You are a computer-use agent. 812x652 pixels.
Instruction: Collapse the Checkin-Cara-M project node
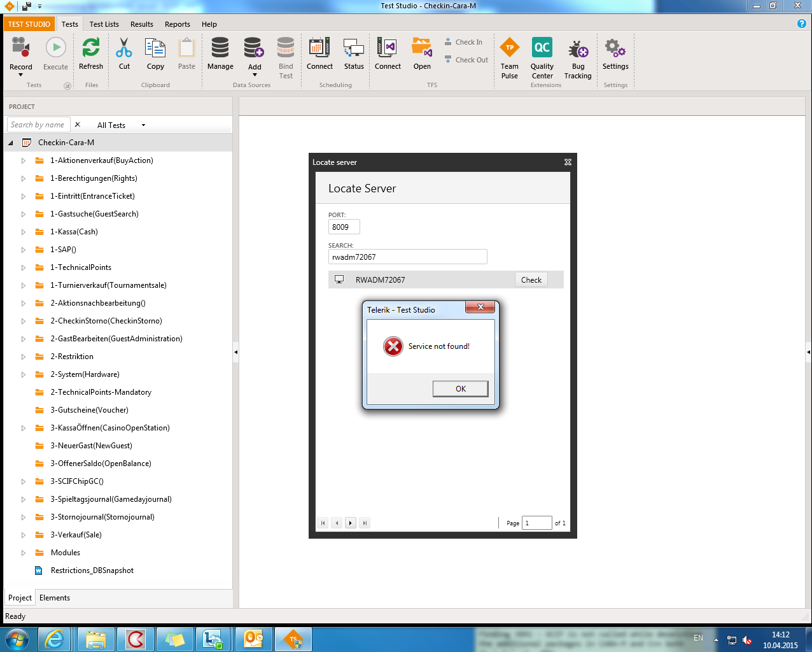coord(11,143)
